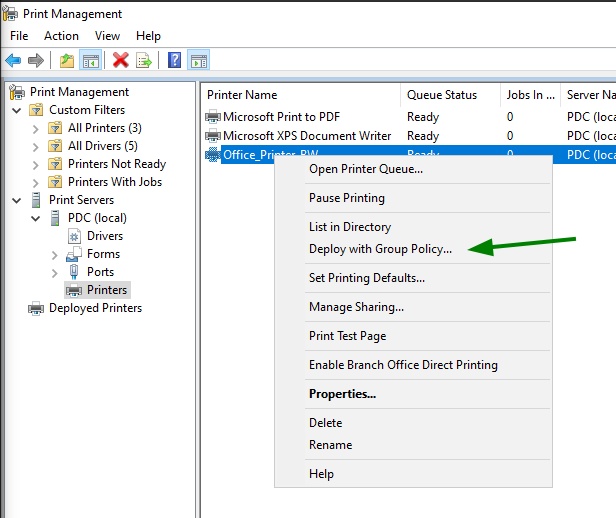Expand the Forms tree node

[x=55, y=255]
